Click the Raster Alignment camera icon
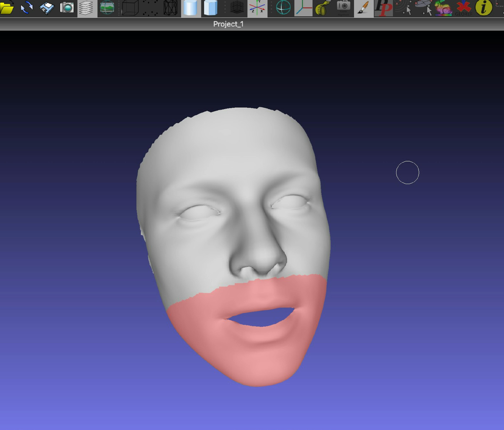Image resolution: width=504 pixels, height=430 pixels. point(343,8)
